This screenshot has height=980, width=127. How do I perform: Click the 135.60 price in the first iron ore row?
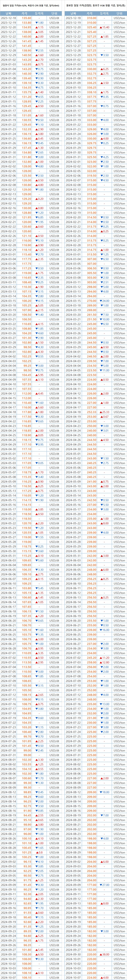click(26, 18)
